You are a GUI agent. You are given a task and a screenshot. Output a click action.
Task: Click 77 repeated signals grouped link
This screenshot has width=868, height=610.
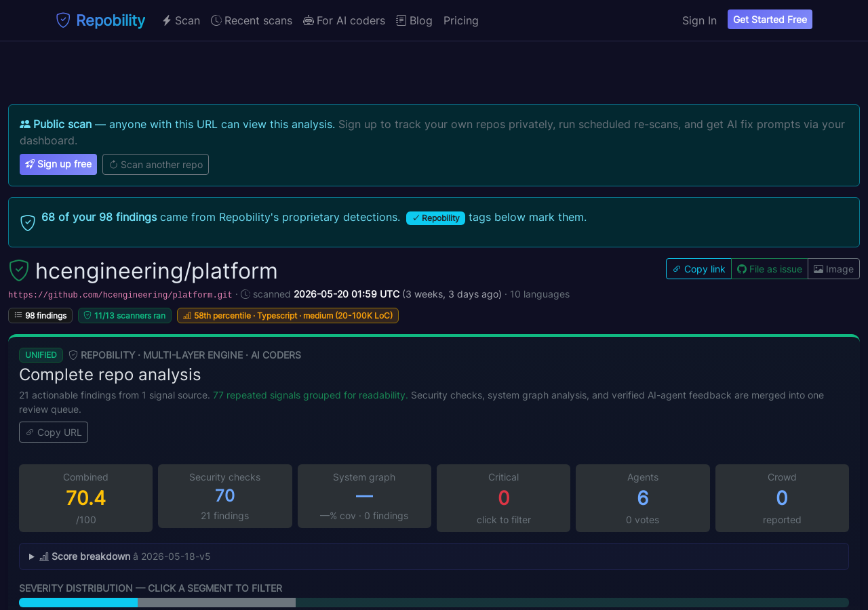(x=309, y=395)
